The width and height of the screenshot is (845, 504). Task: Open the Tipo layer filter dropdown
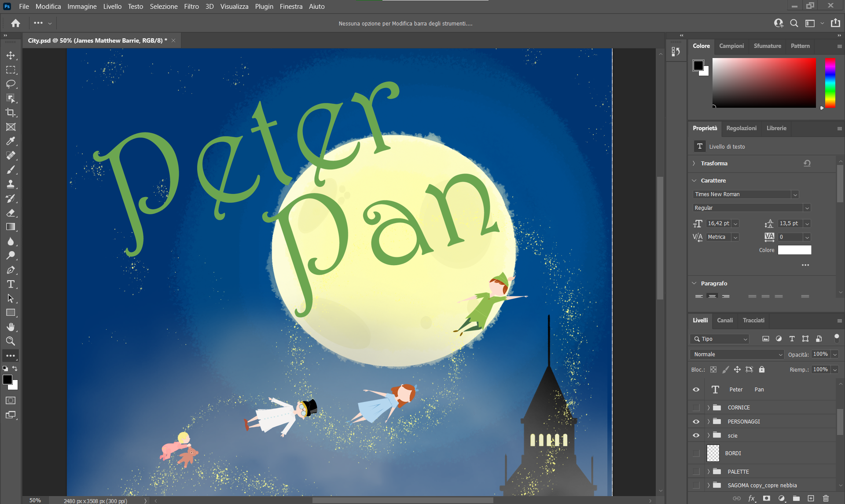(720, 339)
